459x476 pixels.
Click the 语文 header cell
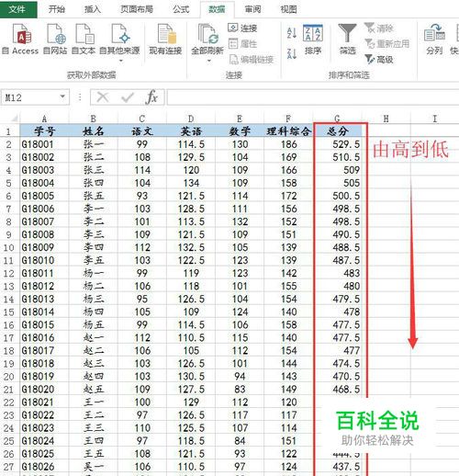tap(142, 131)
